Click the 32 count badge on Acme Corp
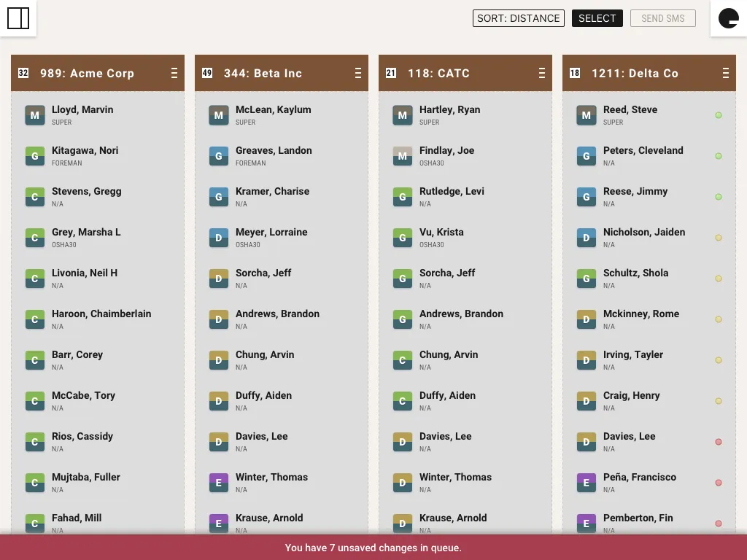Viewport: 747px width, 560px height. pyautogui.click(x=23, y=73)
